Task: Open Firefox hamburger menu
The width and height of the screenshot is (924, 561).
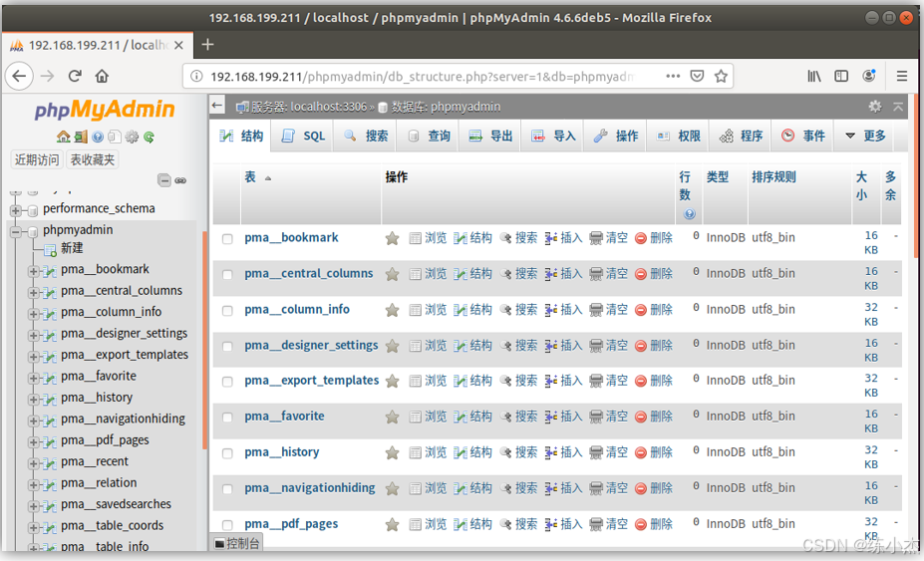Action: pyautogui.click(x=902, y=76)
